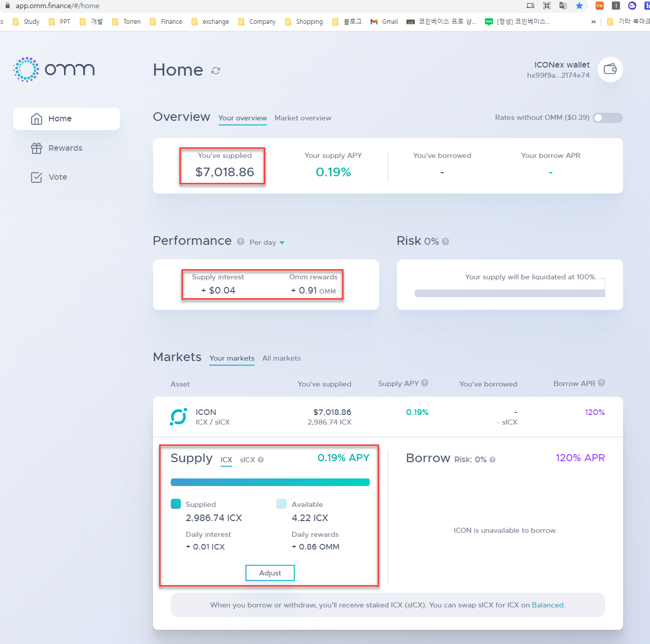Open the Finance bookmarks folder

coord(166,22)
